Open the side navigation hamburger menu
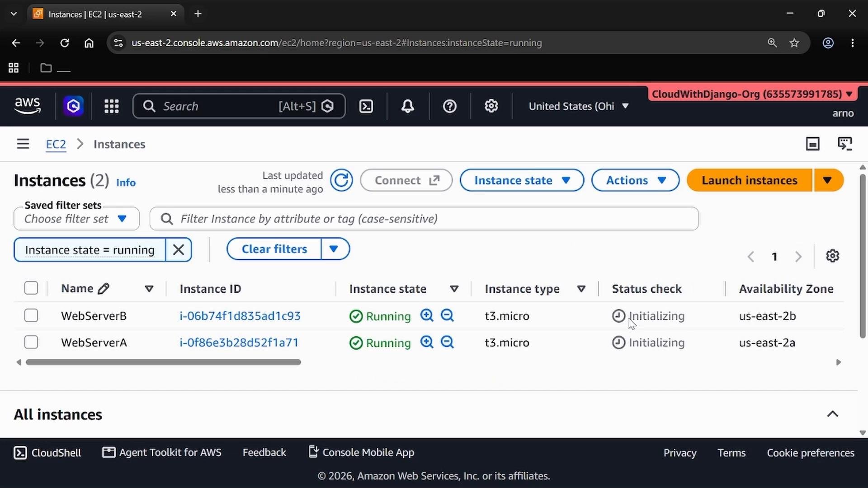The image size is (868, 488). pos(23,144)
